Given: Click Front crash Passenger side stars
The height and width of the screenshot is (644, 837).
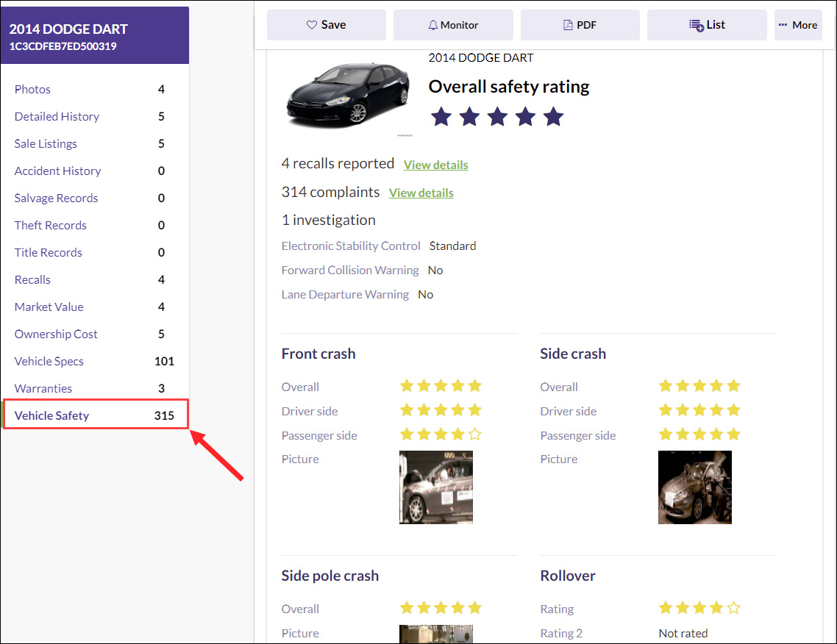Looking at the screenshot, I should [x=441, y=434].
